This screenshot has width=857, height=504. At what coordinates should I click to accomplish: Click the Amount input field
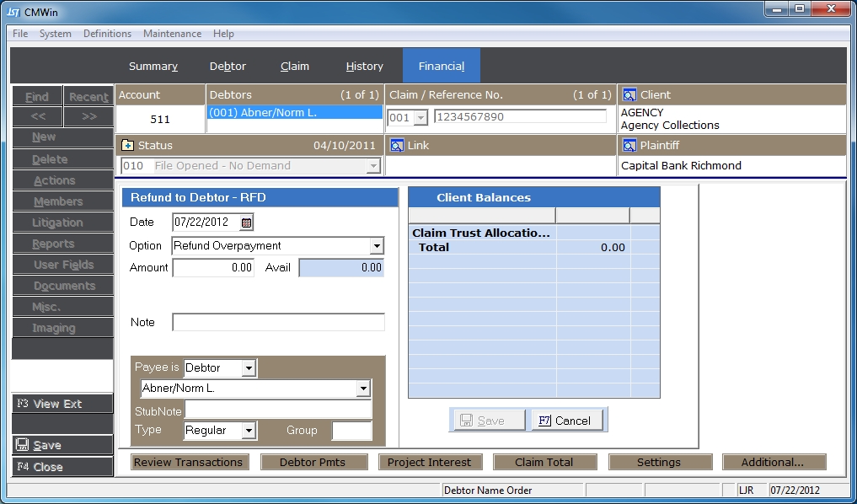point(213,268)
